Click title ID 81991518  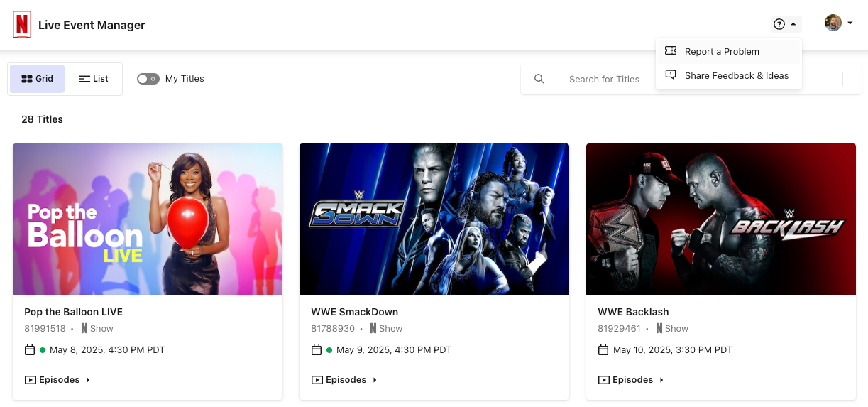pos(45,329)
